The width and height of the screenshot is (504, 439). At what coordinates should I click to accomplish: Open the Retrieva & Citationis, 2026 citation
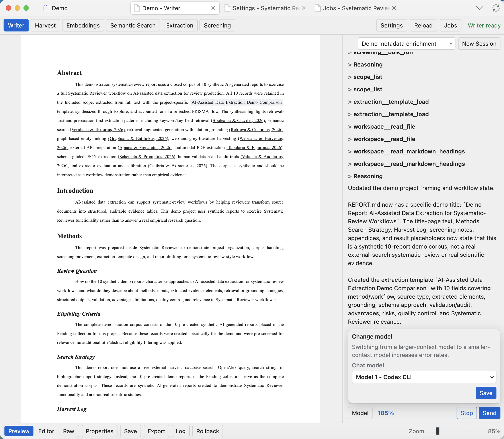coord(256,129)
